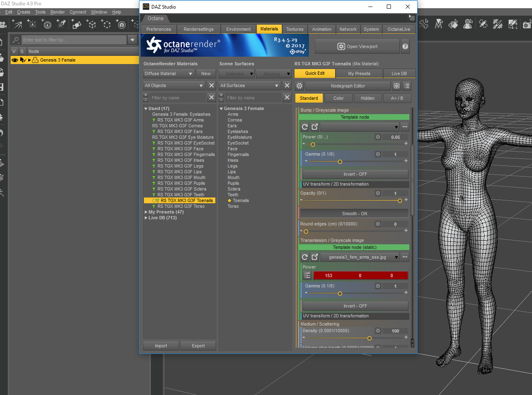Open the Textures tab
The image size is (532, 395).
pos(295,29)
